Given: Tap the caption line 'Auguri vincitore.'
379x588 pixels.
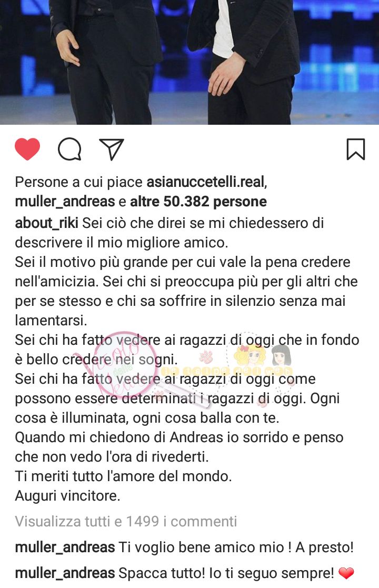Looking at the screenshot, I should pos(67,496).
